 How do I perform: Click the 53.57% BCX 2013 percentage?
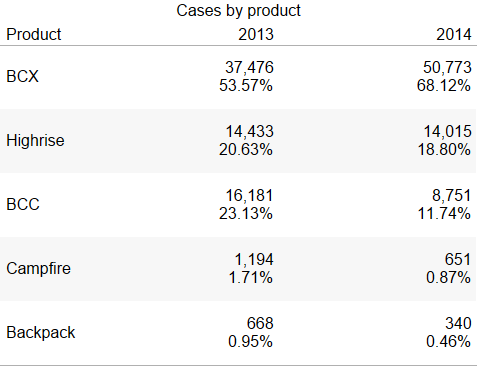pos(246,85)
